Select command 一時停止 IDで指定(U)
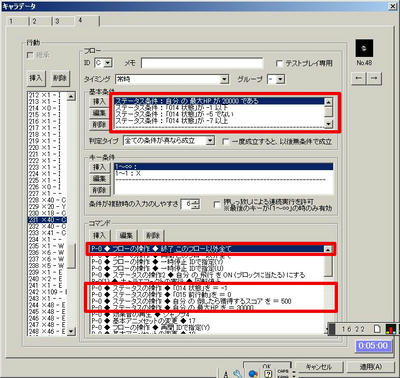Screen dimensions: 400x378 (x=207, y=268)
